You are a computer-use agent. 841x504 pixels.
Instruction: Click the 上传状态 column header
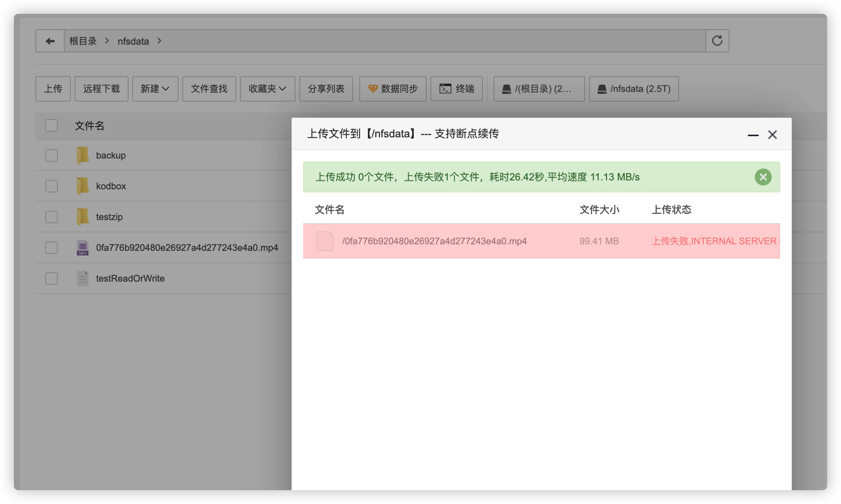pos(672,210)
